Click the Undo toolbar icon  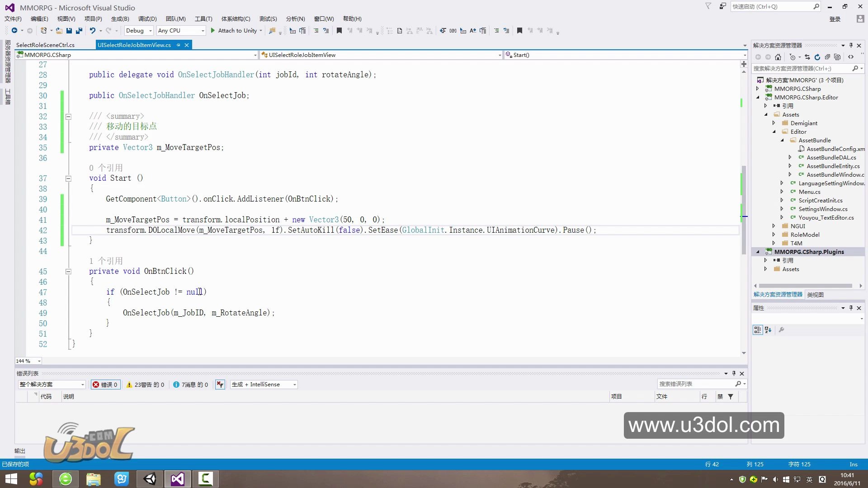[92, 31]
